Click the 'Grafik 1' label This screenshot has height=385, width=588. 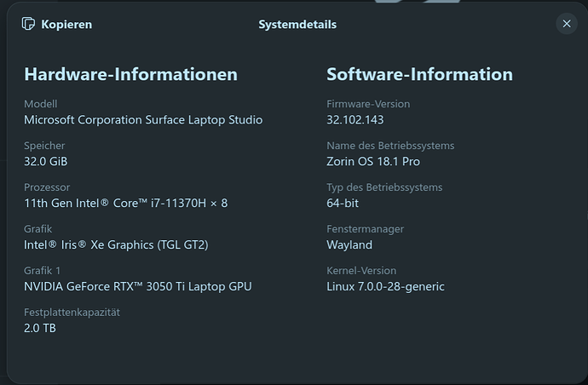[42, 270]
